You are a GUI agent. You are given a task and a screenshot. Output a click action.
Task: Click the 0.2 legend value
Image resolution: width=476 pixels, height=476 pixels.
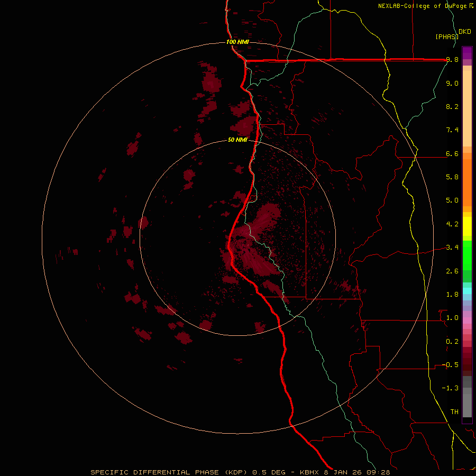(452, 341)
